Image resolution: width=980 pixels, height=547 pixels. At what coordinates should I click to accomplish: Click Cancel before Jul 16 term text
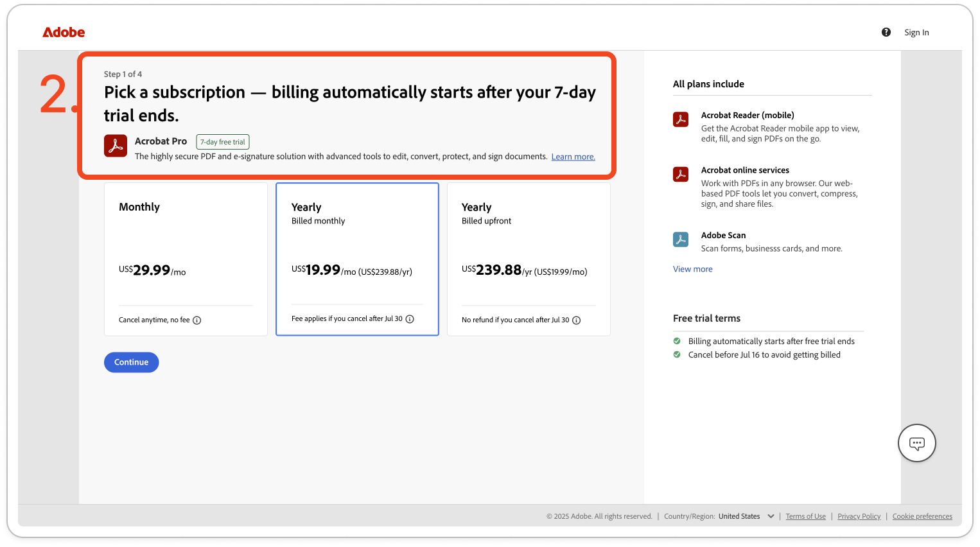tap(764, 355)
